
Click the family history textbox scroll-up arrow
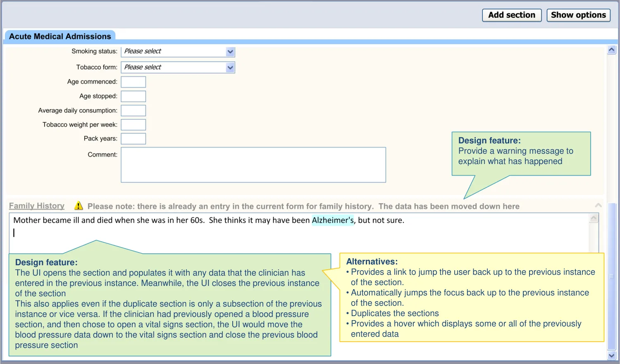(594, 218)
